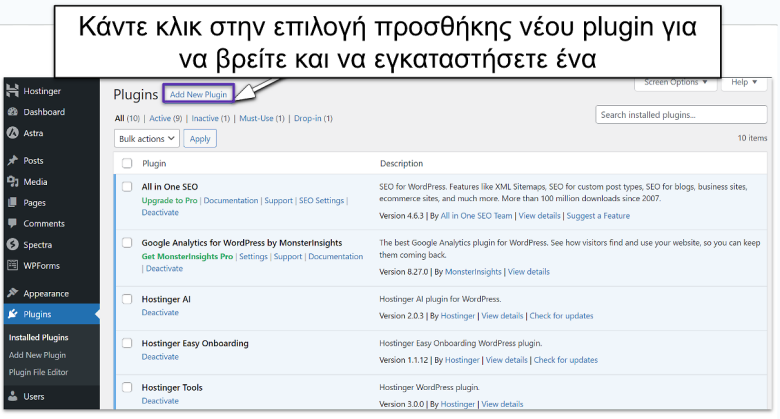Filter plugins by All
The width and height of the screenshot is (780, 419).
tap(119, 118)
